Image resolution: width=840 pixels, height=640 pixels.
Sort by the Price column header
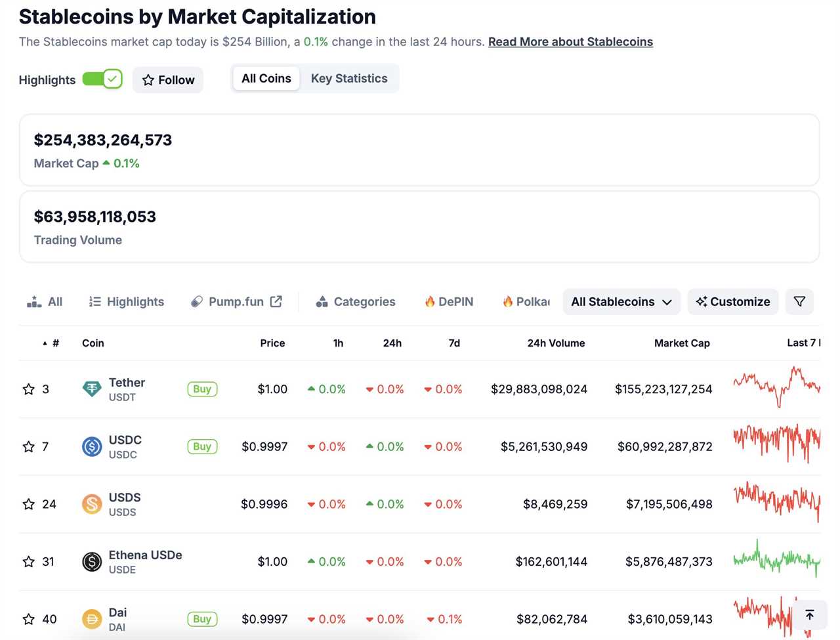pyautogui.click(x=272, y=343)
